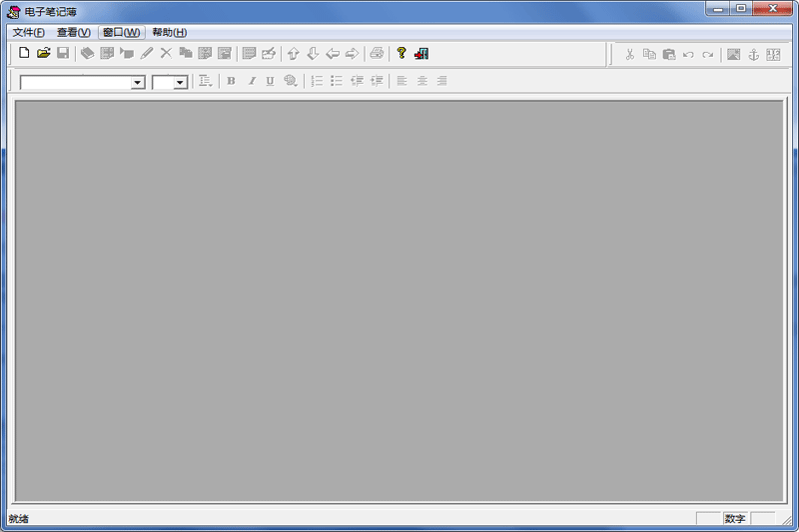Click the down arrow icon

[x=313, y=54]
